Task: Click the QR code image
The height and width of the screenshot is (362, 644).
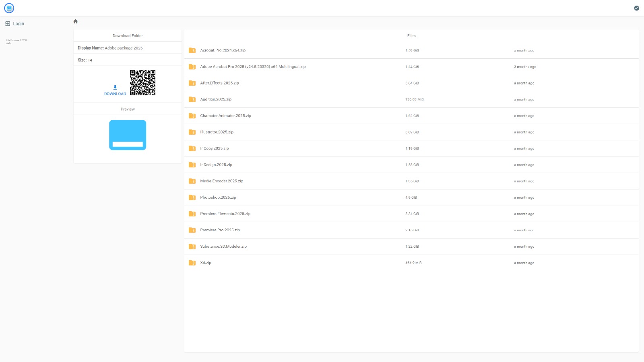Action: (x=142, y=82)
